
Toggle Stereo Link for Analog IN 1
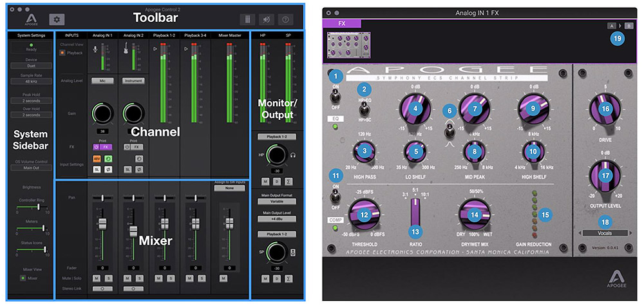point(102,289)
